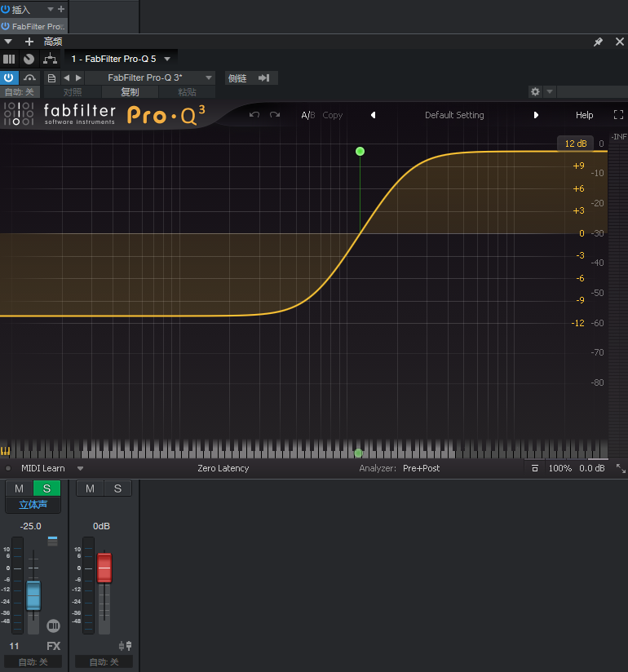The width and height of the screenshot is (628, 672).
Task: Open MIDI Learn dropdown arrow
Action: click(x=80, y=469)
